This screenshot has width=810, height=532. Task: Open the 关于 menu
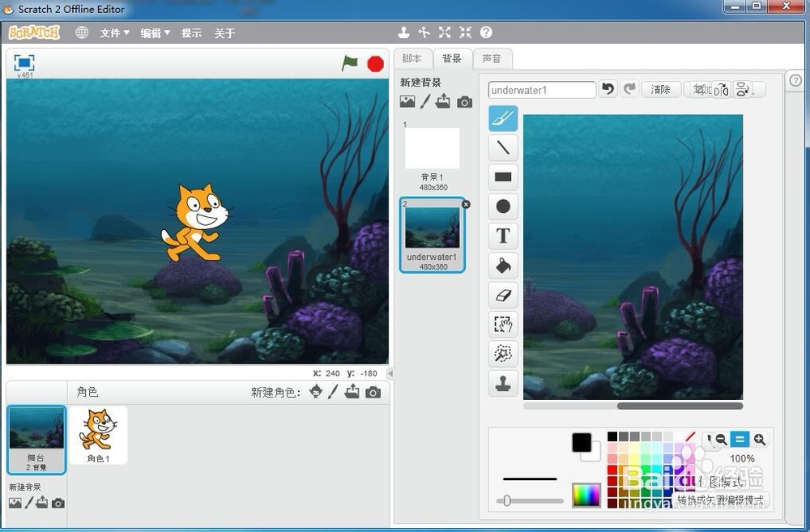(x=224, y=33)
